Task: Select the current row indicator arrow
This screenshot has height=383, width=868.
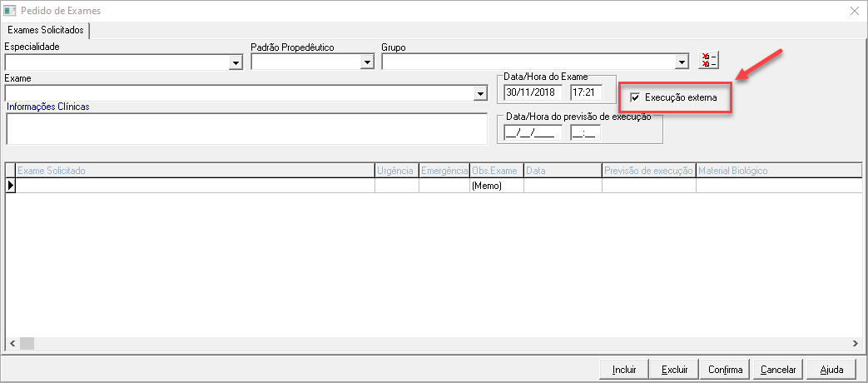Action: pos(11,186)
